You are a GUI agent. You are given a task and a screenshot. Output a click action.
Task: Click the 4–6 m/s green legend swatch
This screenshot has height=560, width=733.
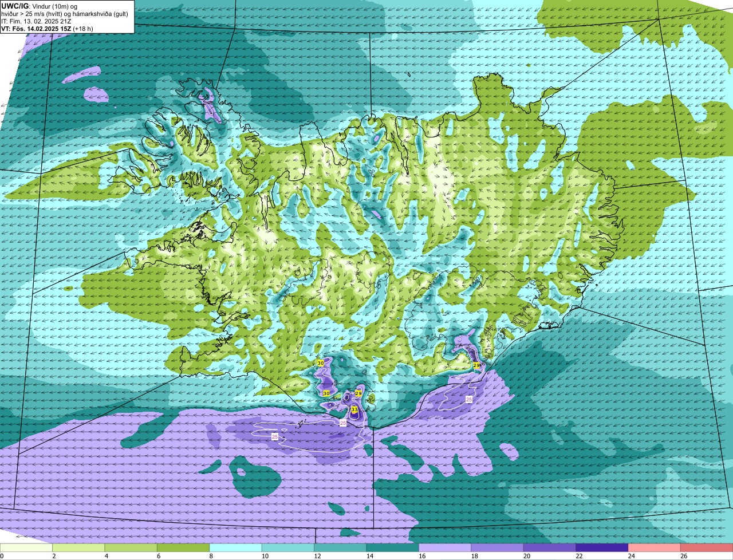[131, 547]
